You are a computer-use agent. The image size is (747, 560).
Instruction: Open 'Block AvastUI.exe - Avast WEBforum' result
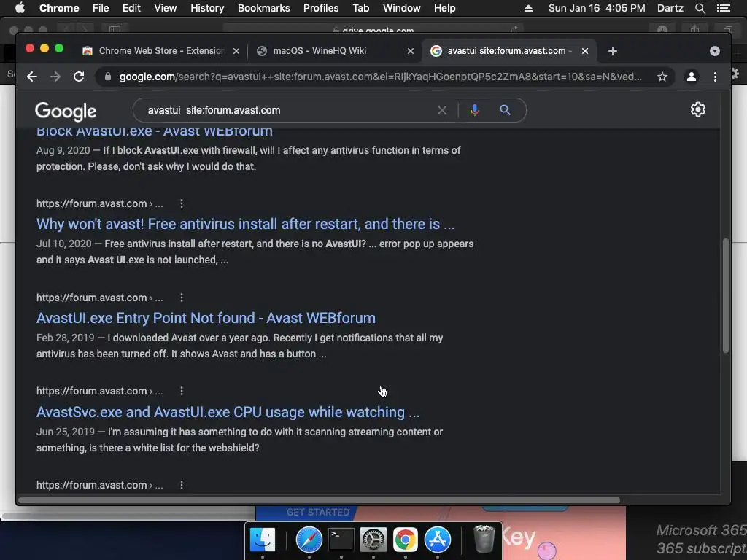tap(155, 132)
